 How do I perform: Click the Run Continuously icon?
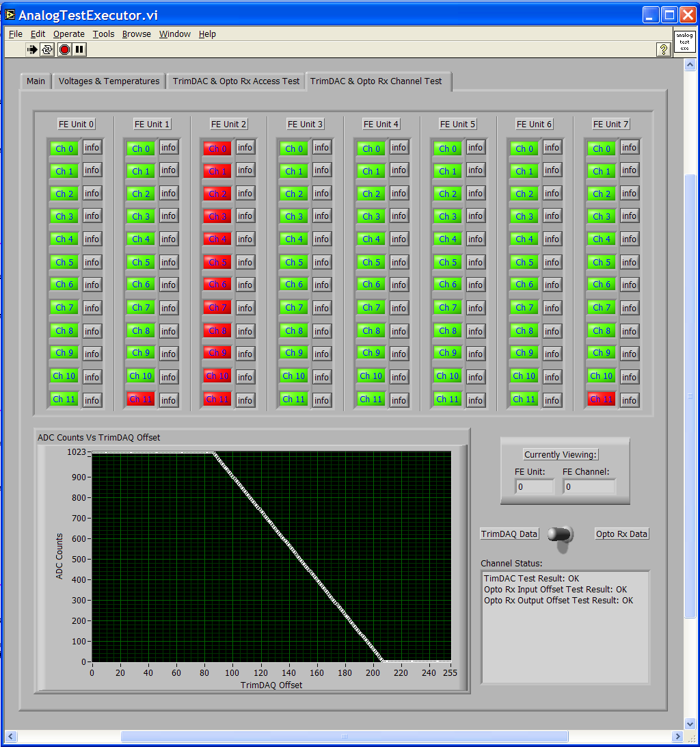(x=47, y=49)
